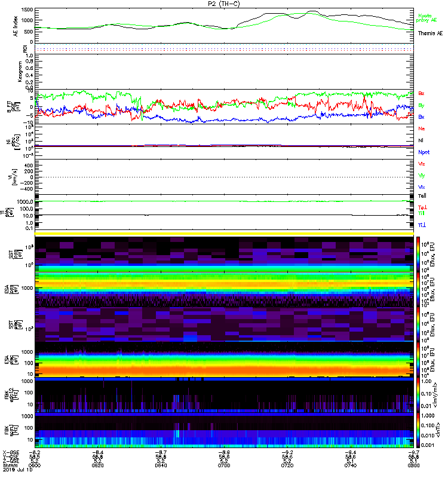This screenshot has height=478, width=448.
Task: Click the yellow bar above the SST ions panel
Action: click(x=224, y=234)
